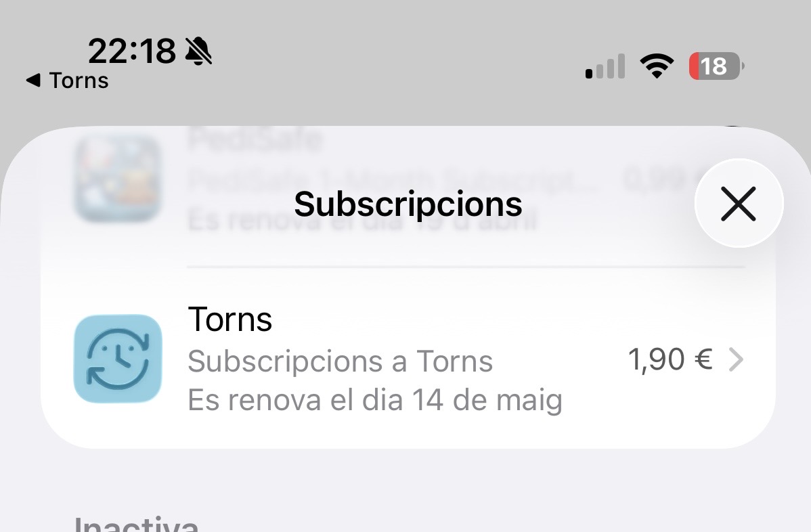Tap the Subscripcions header title
Screen dimensions: 811x532
coord(408,204)
